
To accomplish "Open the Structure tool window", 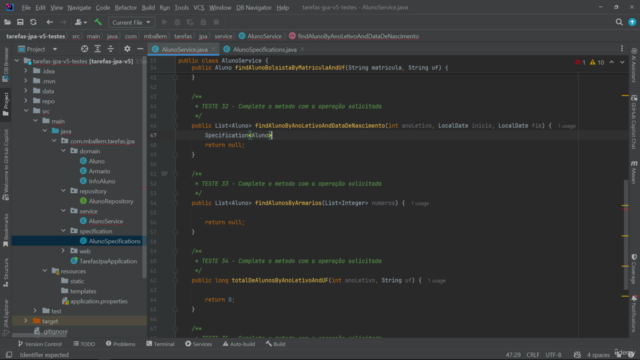I will tap(6, 272).
